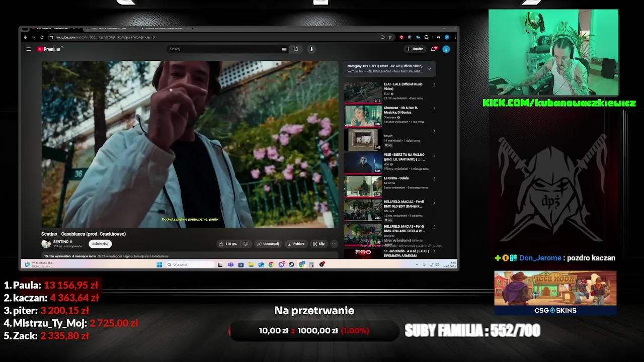Open Microsoft Teams from the Windows taskbar

[x=230, y=264]
